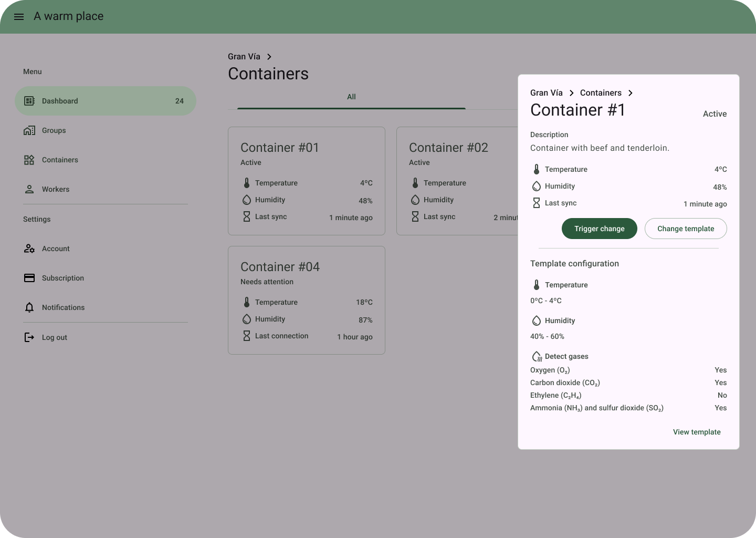
Task: Open the Container #04 card
Action: [x=306, y=300]
